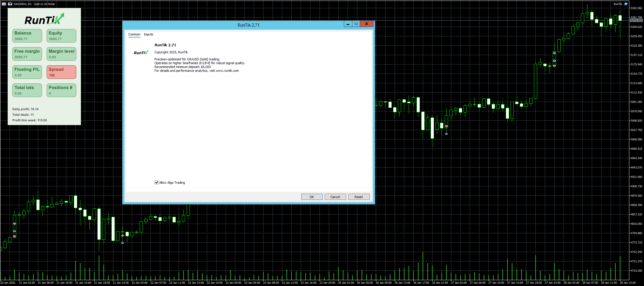
Task: Click the current price label 5275.165
Action: 636,21
